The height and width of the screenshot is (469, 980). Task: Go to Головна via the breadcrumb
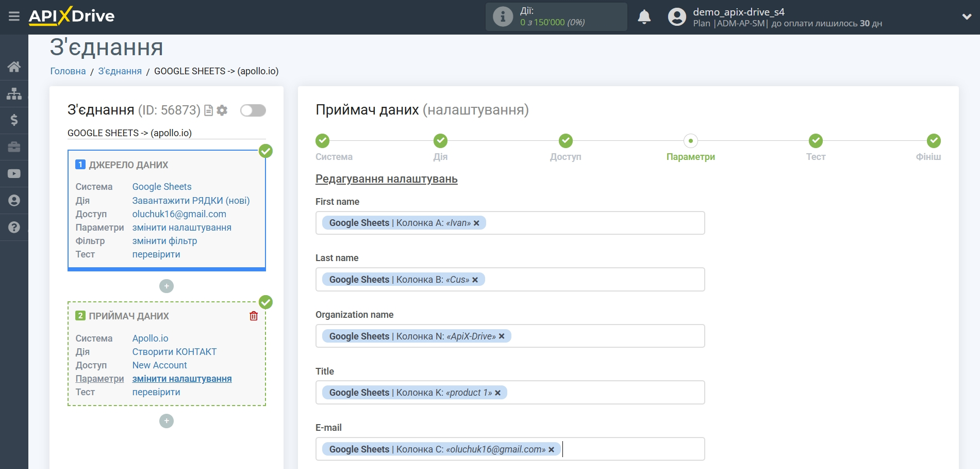67,71
